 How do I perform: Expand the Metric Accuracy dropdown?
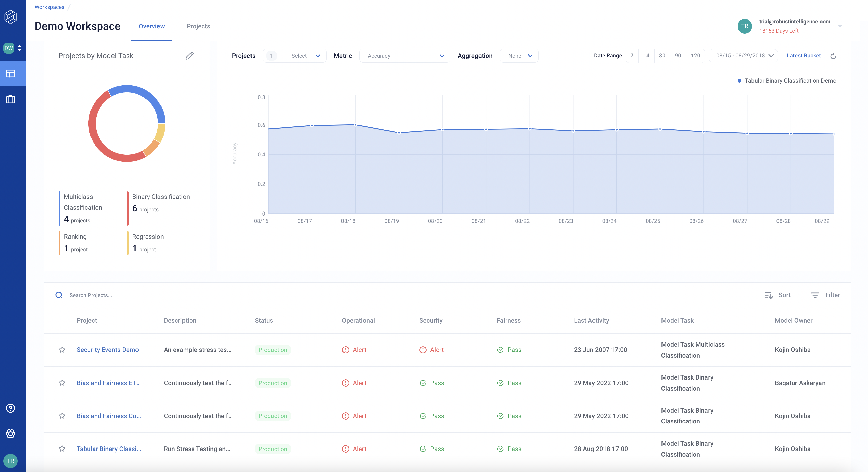click(405, 56)
